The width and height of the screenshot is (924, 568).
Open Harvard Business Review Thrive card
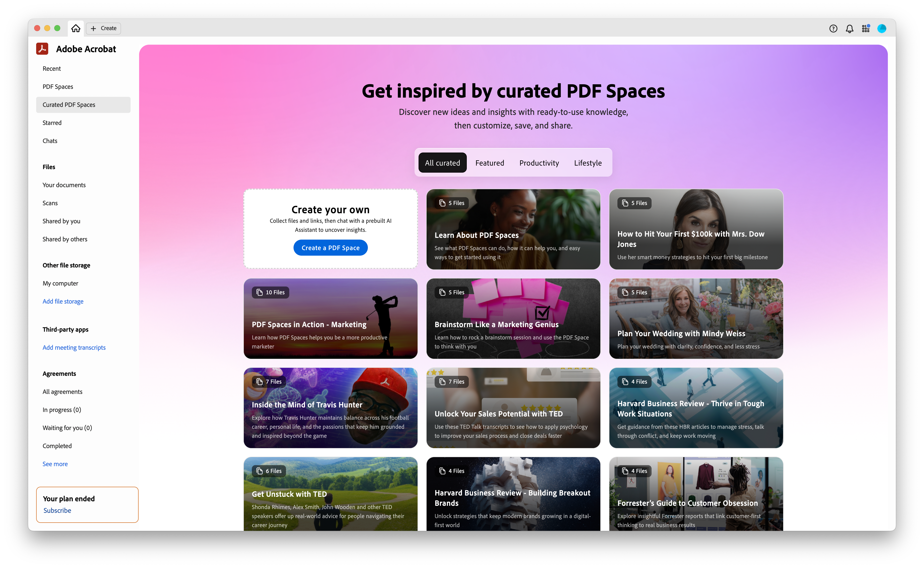pos(696,408)
